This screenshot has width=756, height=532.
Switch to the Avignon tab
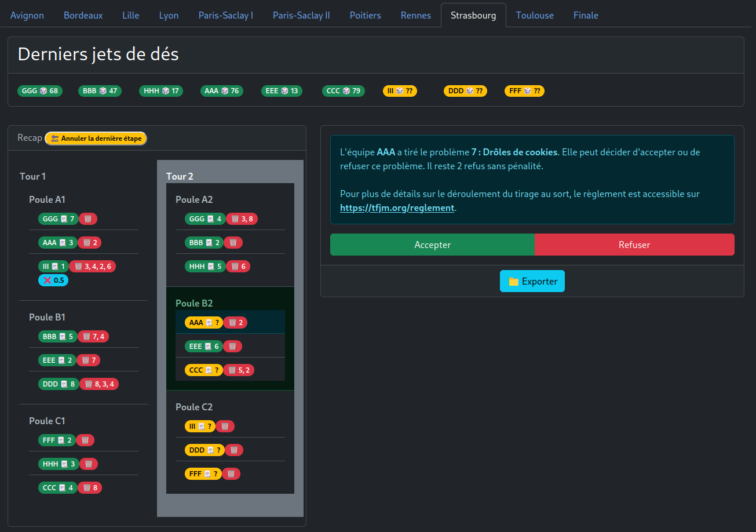click(x=27, y=15)
